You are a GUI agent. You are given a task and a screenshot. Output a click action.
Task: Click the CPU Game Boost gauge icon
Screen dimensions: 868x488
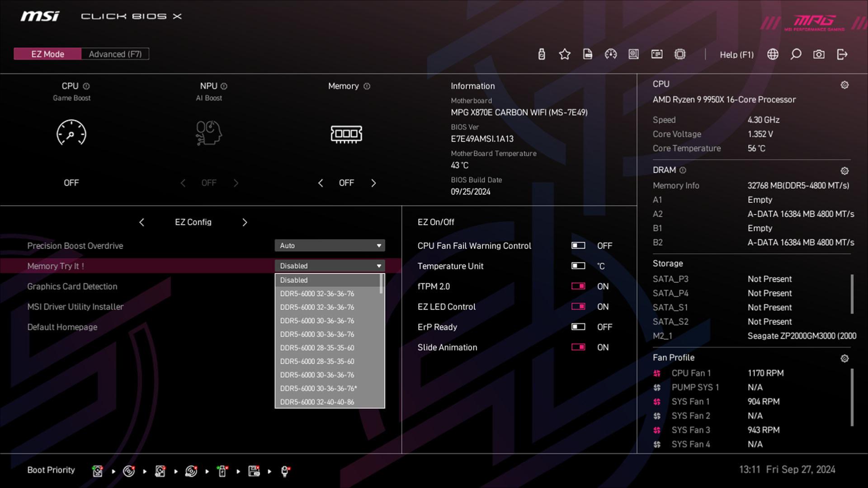point(71,133)
